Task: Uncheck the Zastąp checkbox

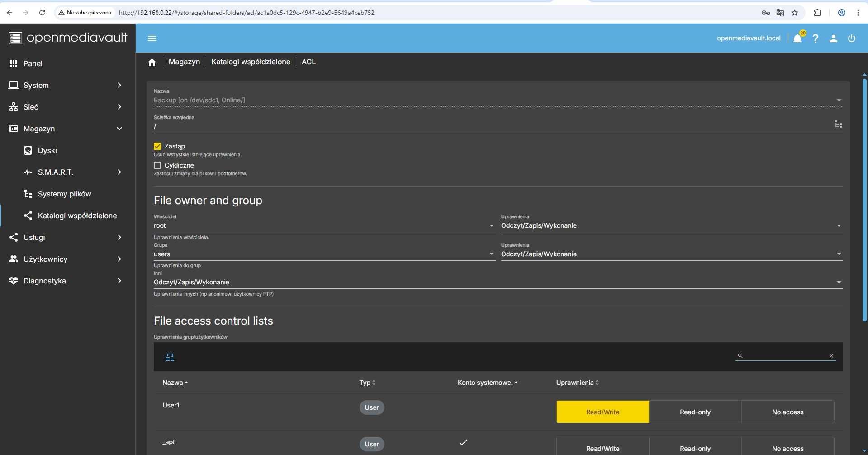Action: [x=157, y=146]
